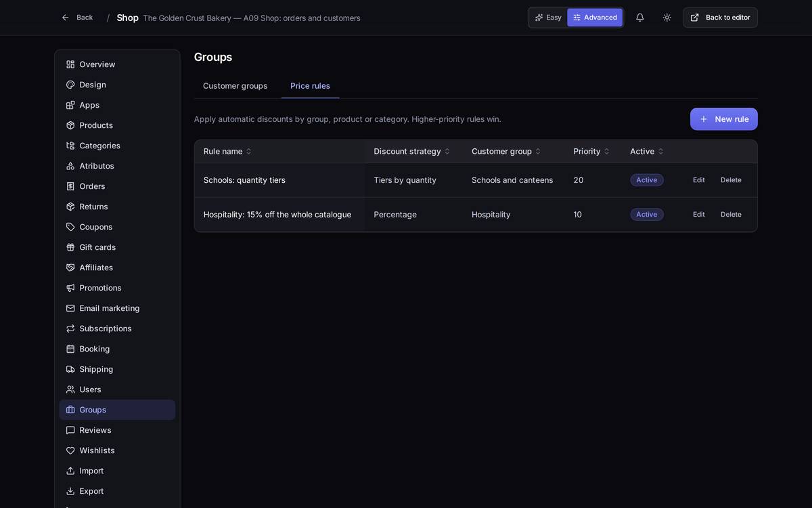Click Back to editor button

click(720, 18)
